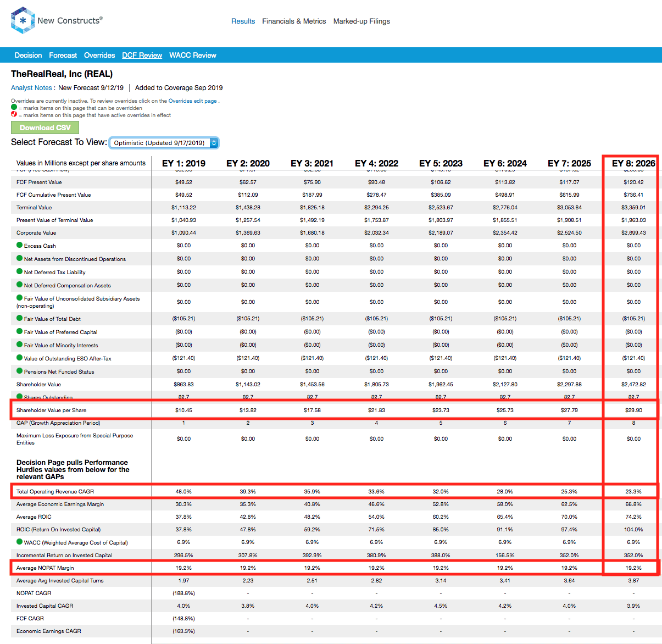The width and height of the screenshot is (662, 644).
Task: Go to the Marked-up Filings tab
Action: pos(361,21)
